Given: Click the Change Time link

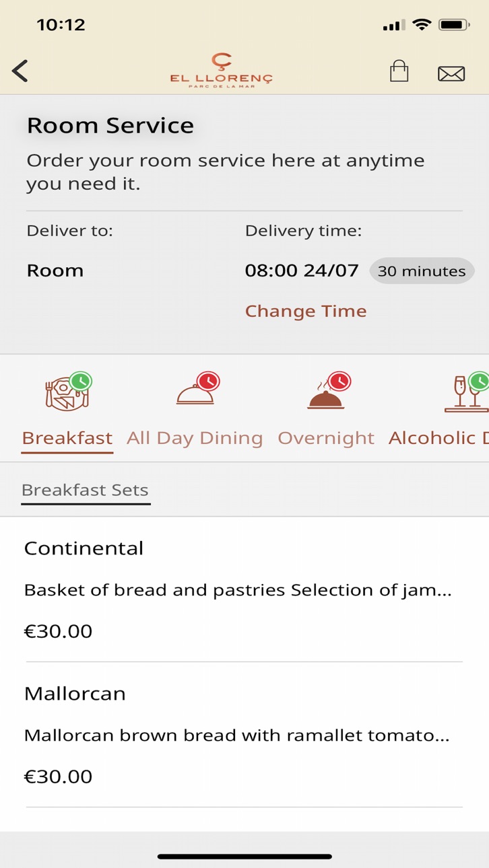Looking at the screenshot, I should point(306,311).
